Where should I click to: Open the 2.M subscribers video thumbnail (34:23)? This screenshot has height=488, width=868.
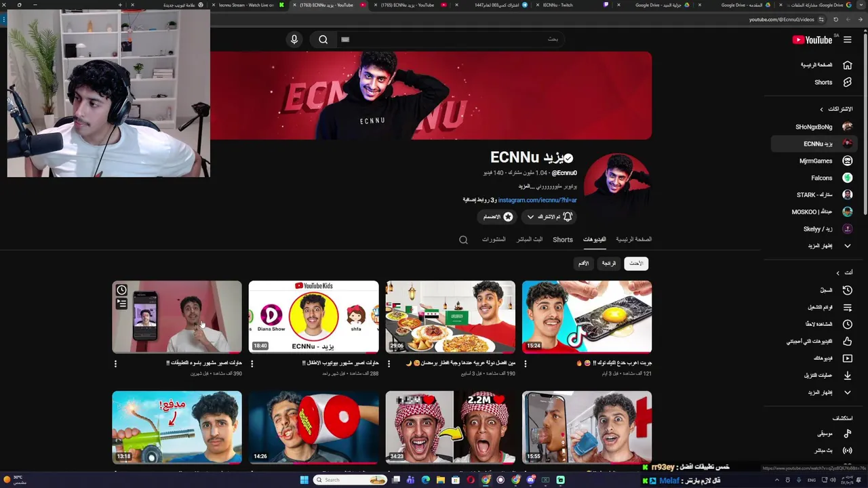coord(450,427)
